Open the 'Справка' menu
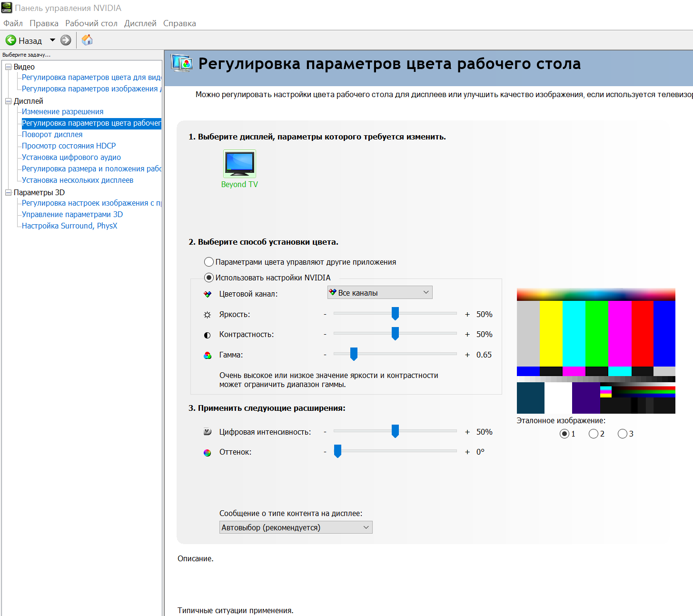This screenshot has width=693, height=616. click(x=179, y=23)
